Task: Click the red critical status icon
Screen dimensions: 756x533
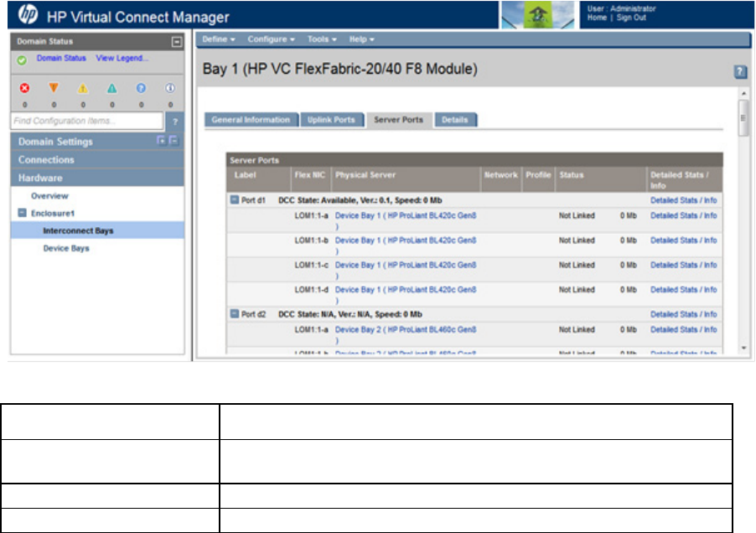Action: [x=24, y=88]
